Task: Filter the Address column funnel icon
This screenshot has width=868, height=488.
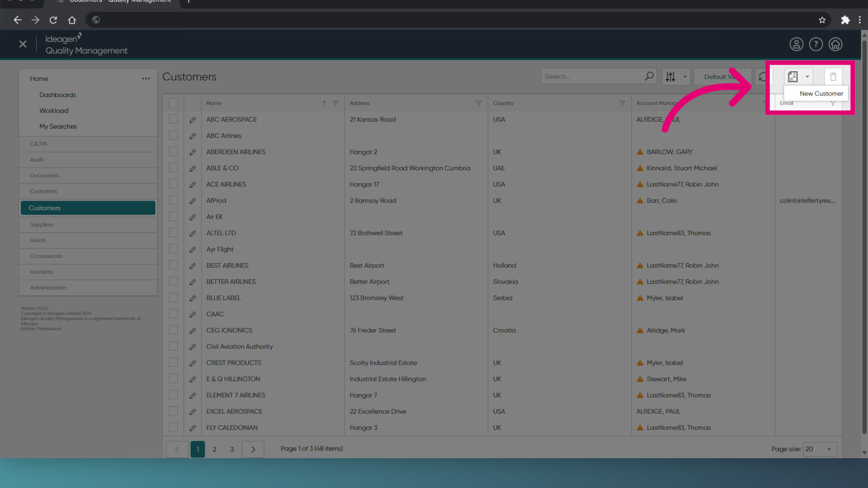Action: (479, 103)
